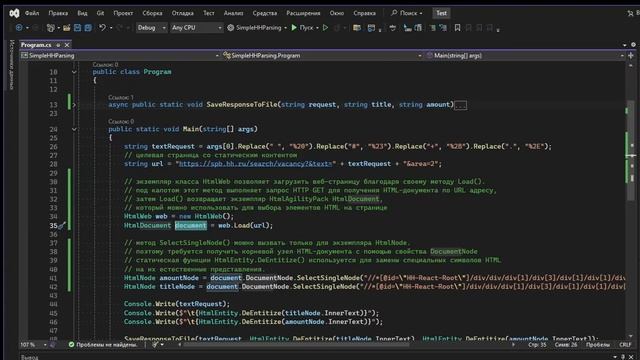
Task: Open the Расширения menu
Action: (x=303, y=13)
